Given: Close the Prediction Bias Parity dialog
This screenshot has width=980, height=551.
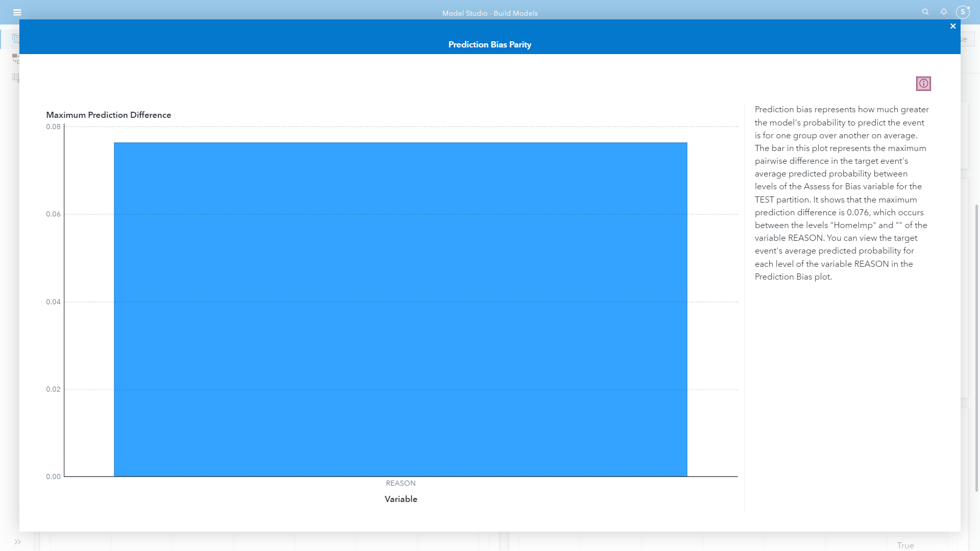Looking at the screenshot, I should coord(953,26).
